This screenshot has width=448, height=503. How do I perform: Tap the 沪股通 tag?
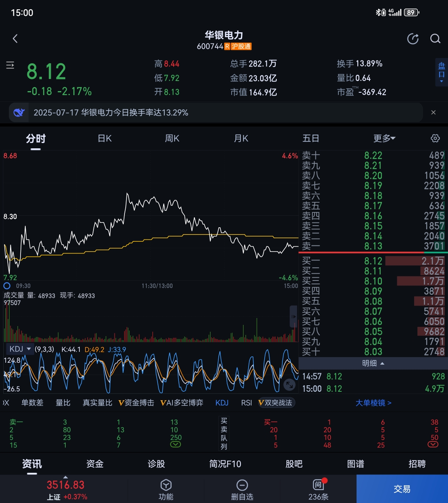click(241, 46)
